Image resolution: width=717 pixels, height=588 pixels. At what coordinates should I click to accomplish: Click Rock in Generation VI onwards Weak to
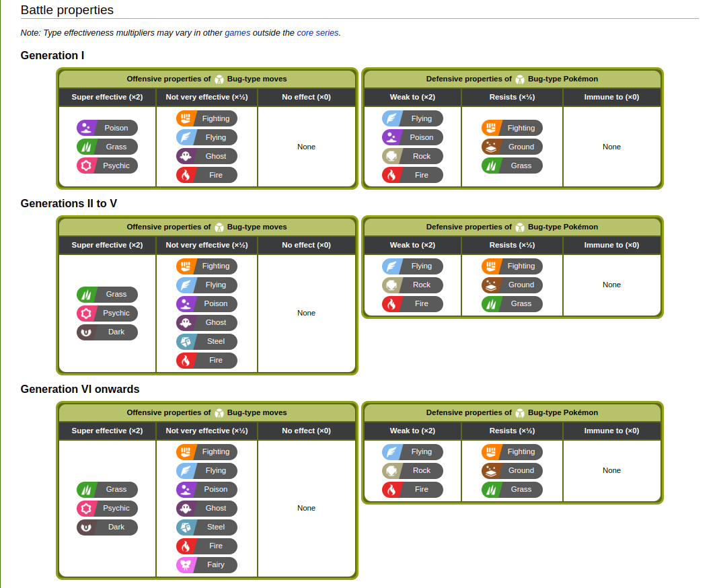(x=412, y=470)
